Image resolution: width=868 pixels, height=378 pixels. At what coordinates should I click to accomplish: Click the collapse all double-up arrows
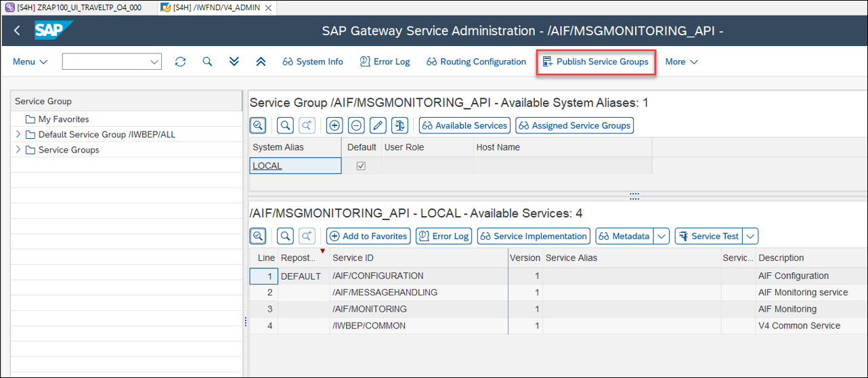pos(261,62)
